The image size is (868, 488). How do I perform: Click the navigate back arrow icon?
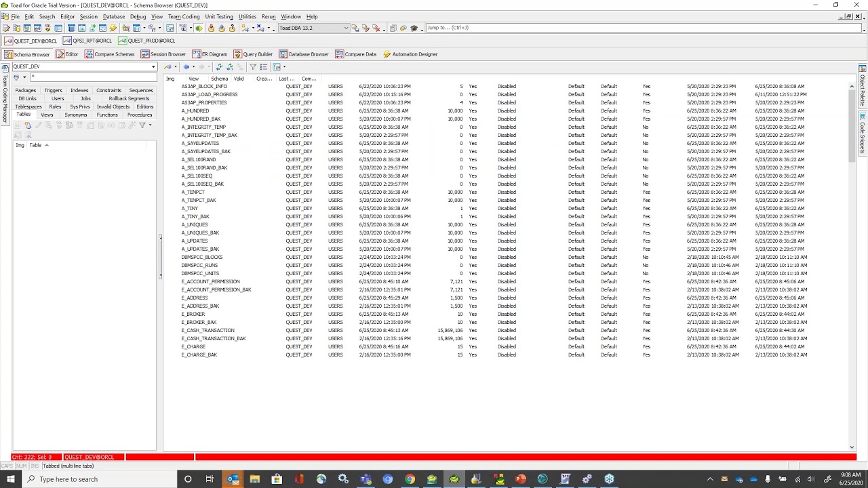tap(186, 67)
